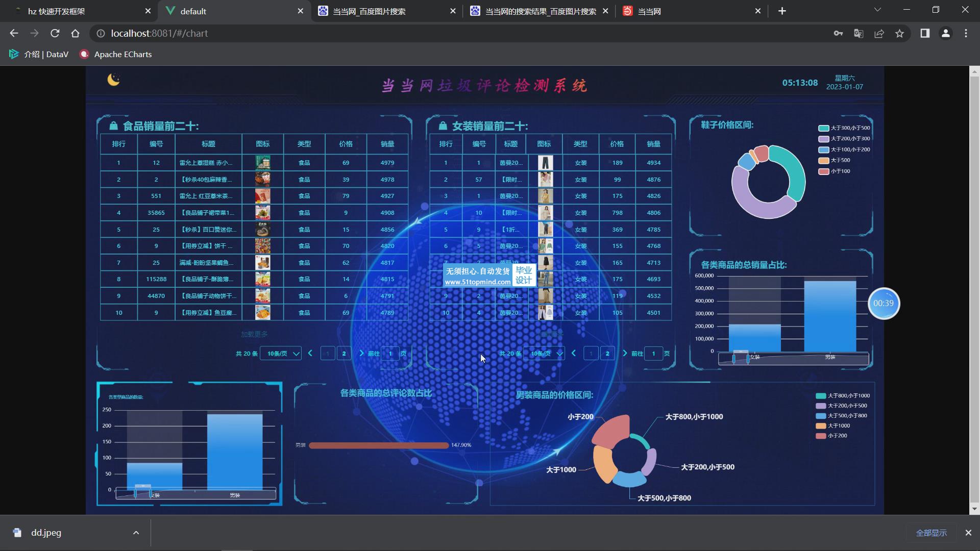
Task: Open the browser side panel
Action: pos(924,33)
